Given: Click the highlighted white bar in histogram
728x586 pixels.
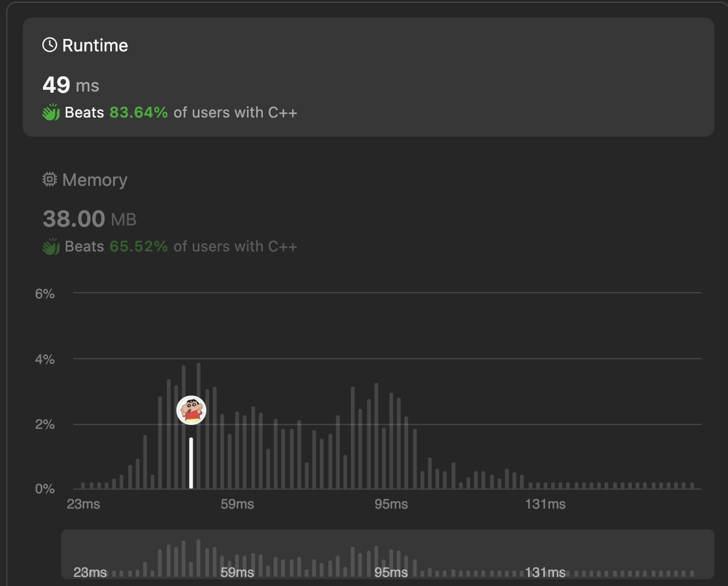Looking at the screenshot, I should (x=191, y=463).
